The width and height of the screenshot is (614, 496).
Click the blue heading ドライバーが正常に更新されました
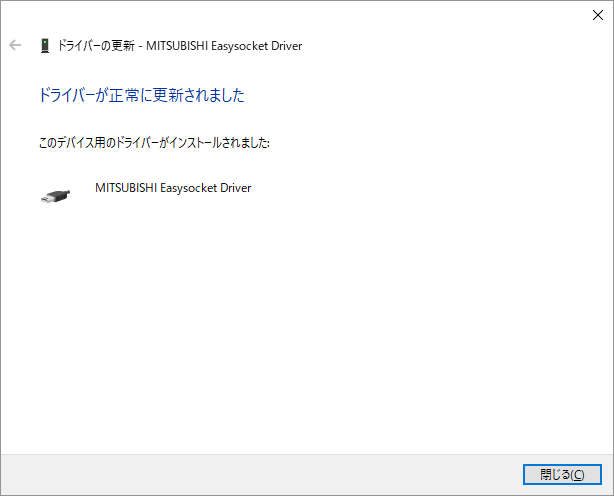pos(141,96)
